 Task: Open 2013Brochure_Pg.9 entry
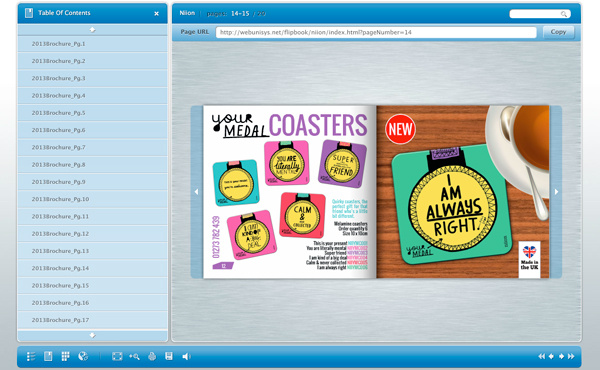point(92,182)
